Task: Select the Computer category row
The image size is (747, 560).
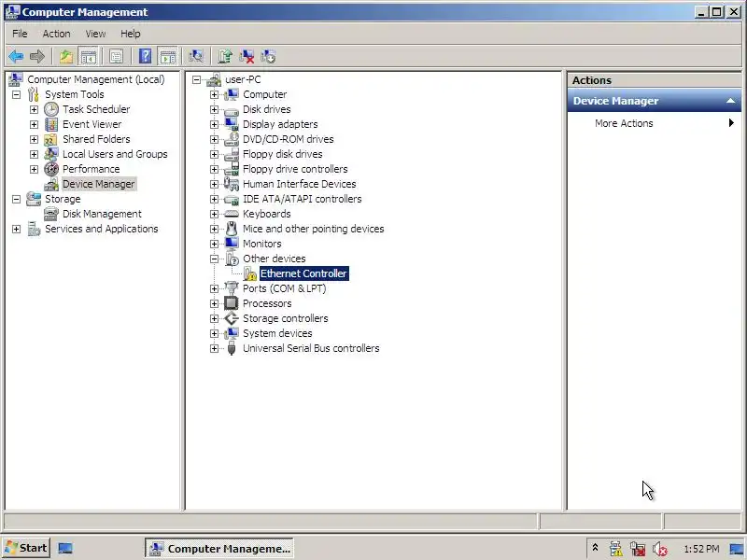Action: click(x=265, y=95)
